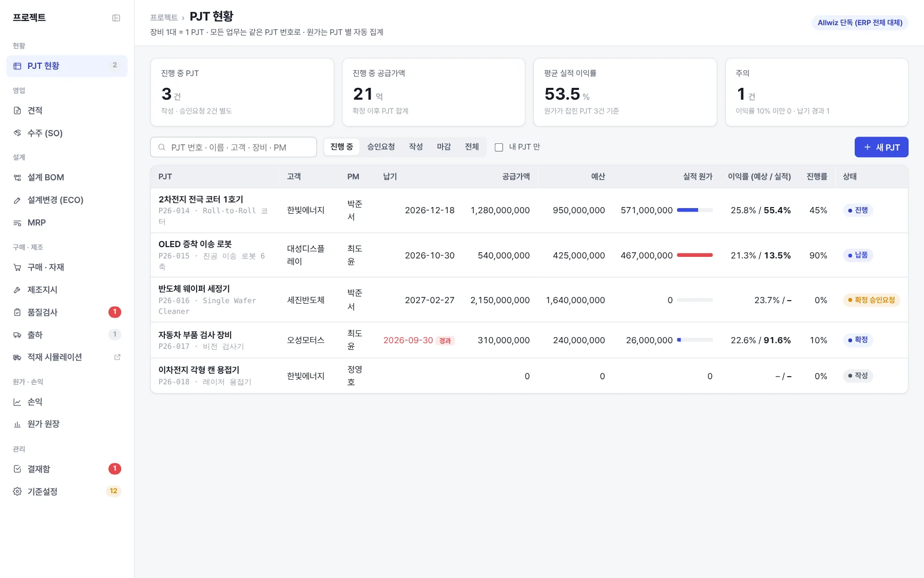Image resolution: width=924 pixels, height=578 pixels.
Task: Switch to the 마감 filter tab
Action: [444, 147]
